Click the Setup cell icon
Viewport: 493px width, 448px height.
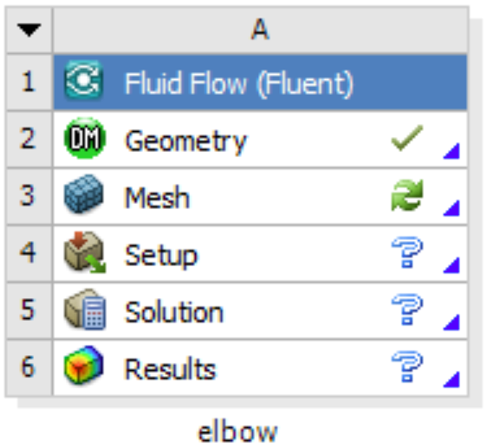(85, 252)
